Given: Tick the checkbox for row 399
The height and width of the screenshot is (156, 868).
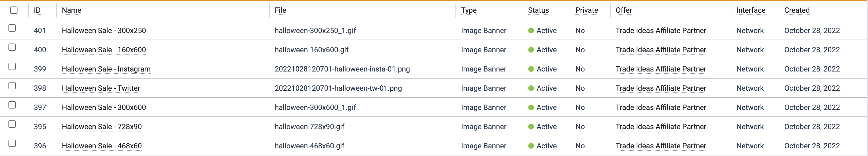Looking at the screenshot, I should (12, 66).
